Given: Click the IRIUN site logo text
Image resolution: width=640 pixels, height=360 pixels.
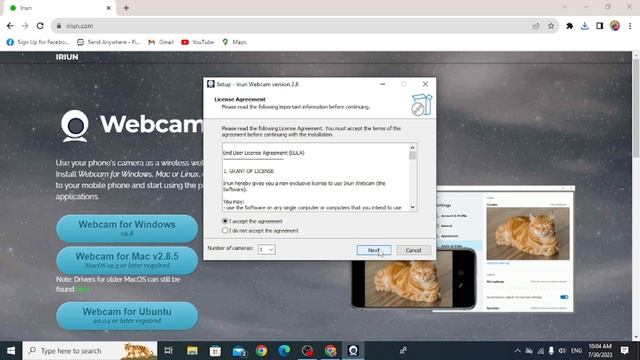Looking at the screenshot, I should click(x=67, y=57).
